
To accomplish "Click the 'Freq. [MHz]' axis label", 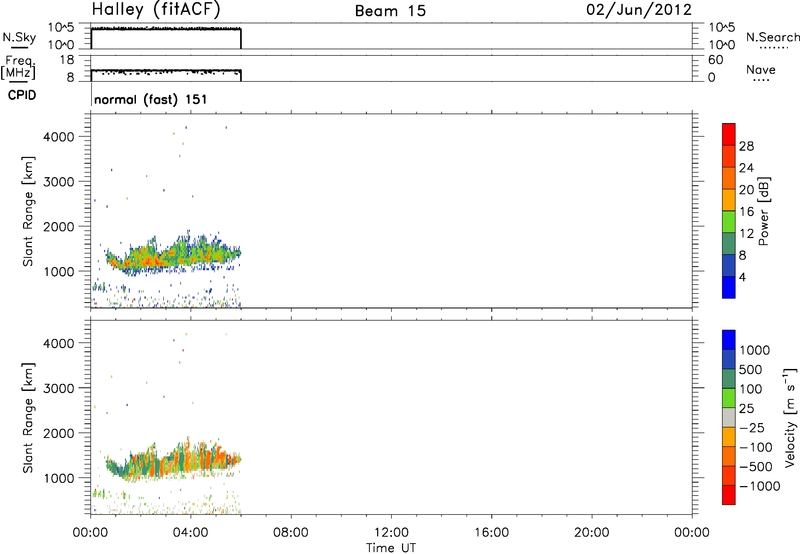I will 18,68.
